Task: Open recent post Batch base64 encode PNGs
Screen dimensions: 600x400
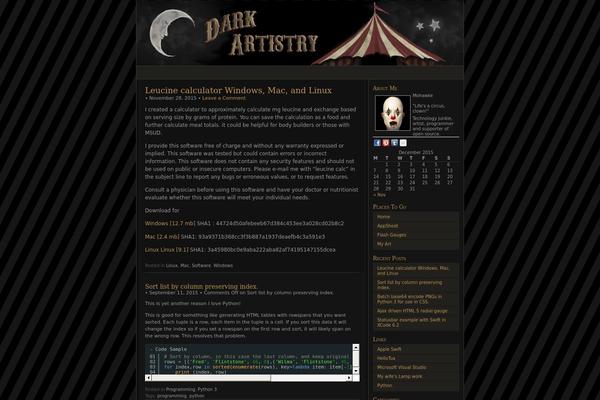Action: point(409,299)
